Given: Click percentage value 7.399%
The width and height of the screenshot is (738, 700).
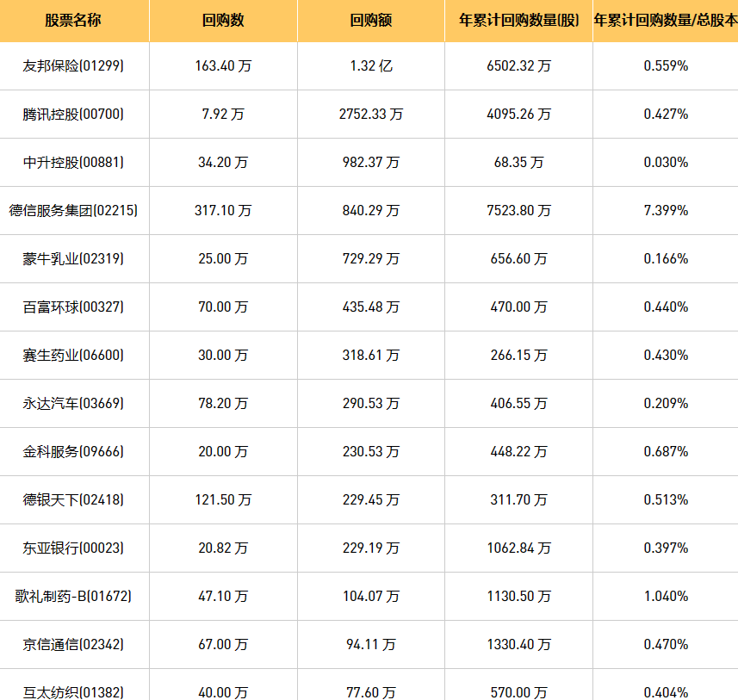Looking at the screenshot, I should (666, 210).
